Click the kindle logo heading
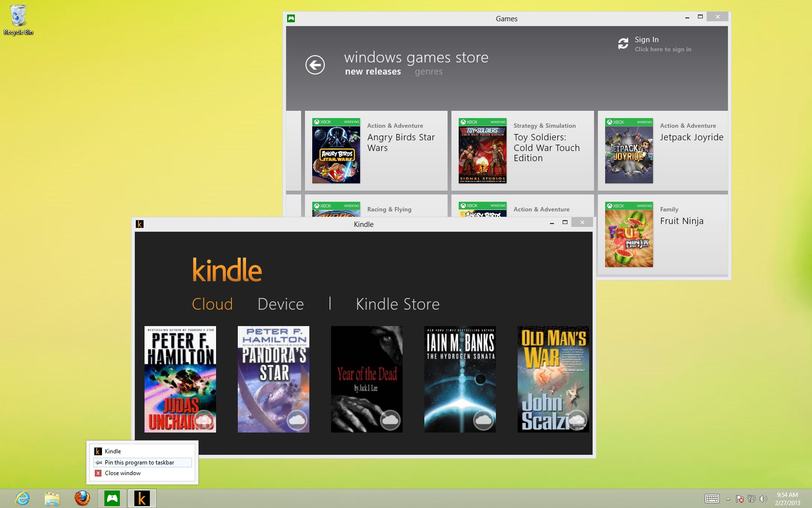 227,270
